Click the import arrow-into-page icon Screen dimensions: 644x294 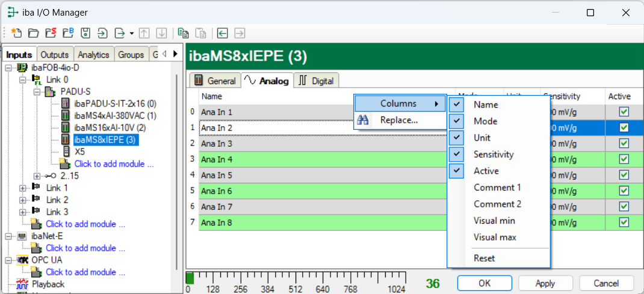coord(102,33)
